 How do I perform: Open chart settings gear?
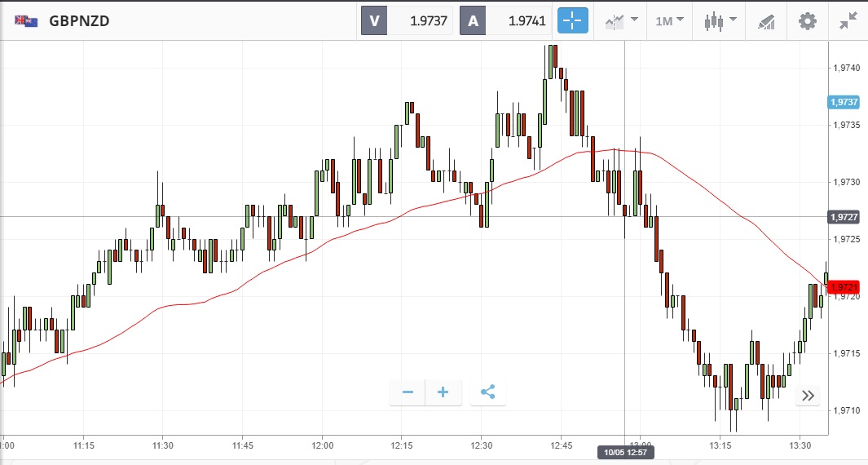click(807, 21)
